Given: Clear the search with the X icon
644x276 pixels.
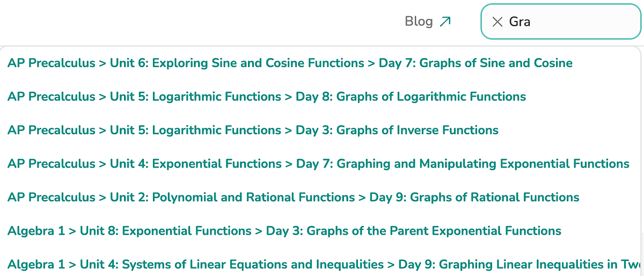Looking at the screenshot, I should [497, 21].
